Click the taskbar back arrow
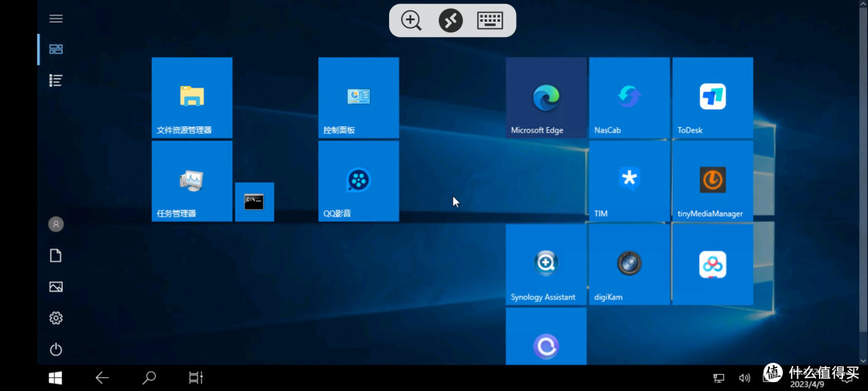The width and height of the screenshot is (868, 391). 102,378
